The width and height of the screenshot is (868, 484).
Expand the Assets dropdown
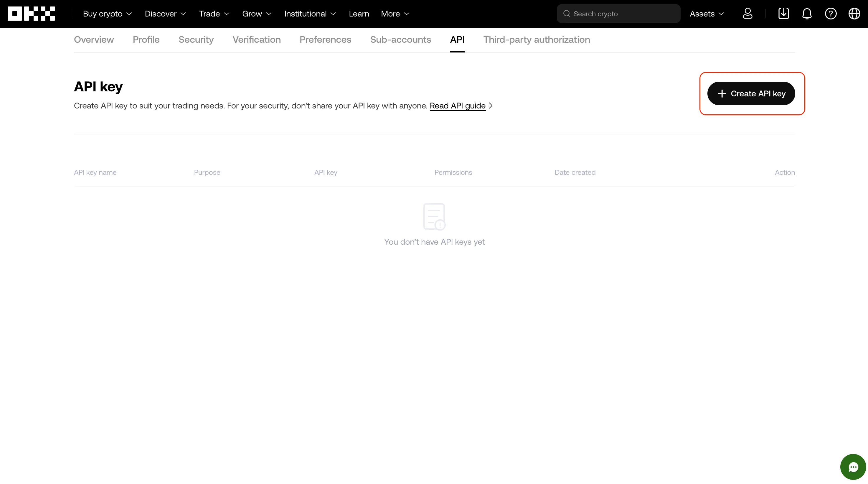click(707, 14)
